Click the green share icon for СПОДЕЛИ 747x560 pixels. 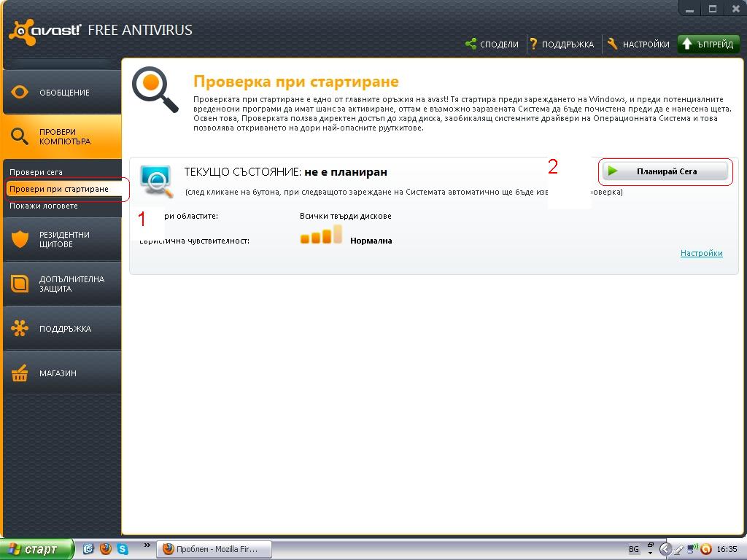tap(471, 44)
